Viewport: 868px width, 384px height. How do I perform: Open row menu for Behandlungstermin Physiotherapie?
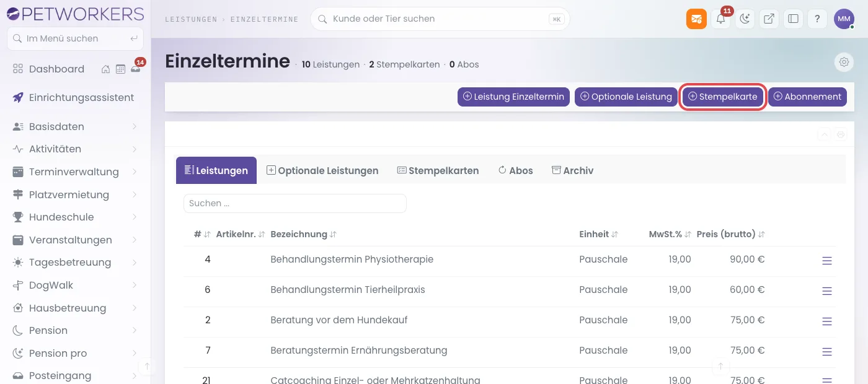point(826,261)
